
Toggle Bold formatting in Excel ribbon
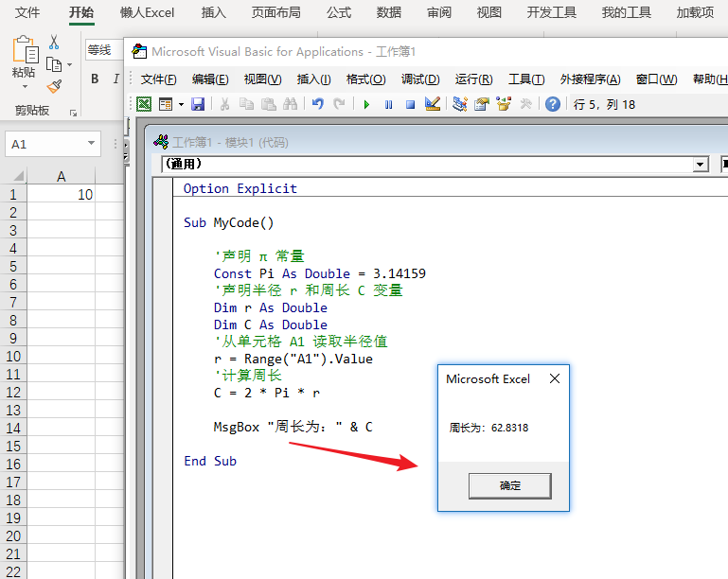click(x=95, y=79)
